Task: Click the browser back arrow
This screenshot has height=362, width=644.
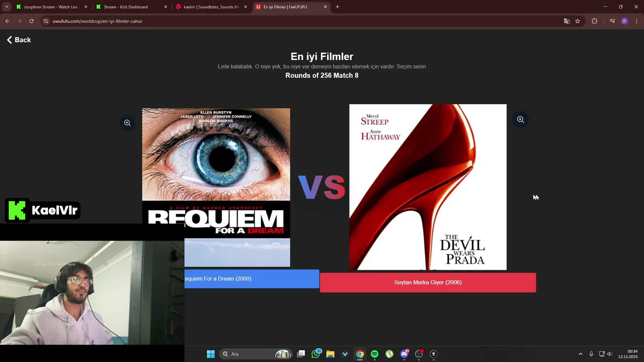Action: (7, 21)
